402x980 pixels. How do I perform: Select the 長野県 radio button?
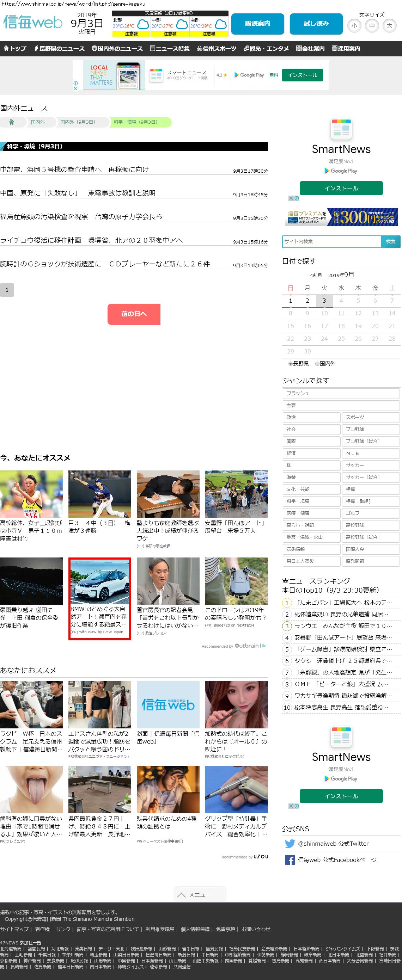(x=291, y=364)
